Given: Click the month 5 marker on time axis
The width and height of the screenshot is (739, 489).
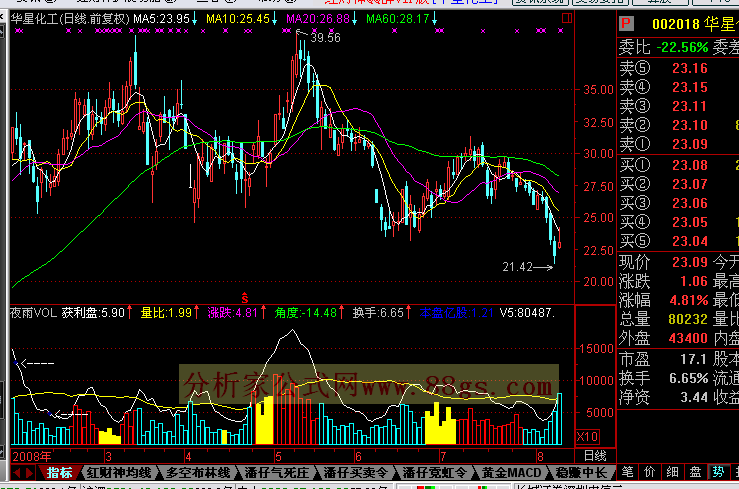Looking at the screenshot, I should coord(278,456).
